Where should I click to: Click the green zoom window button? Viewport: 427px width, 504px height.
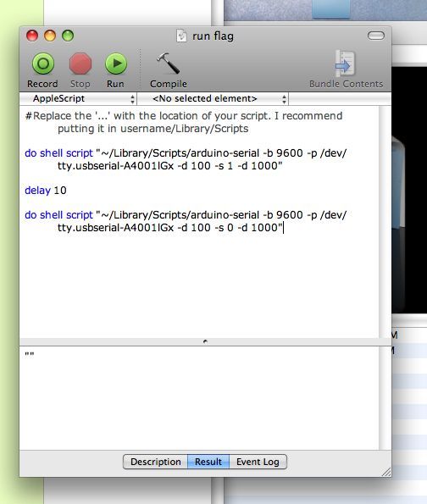(x=68, y=36)
